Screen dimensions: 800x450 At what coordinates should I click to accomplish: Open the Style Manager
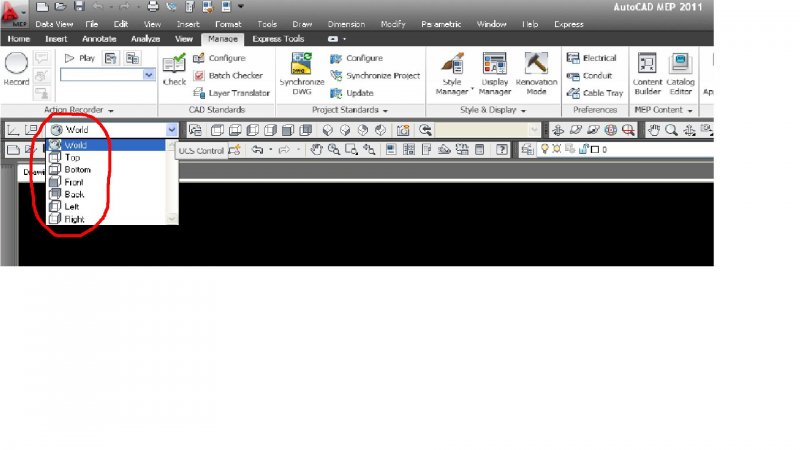coord(452,73)
